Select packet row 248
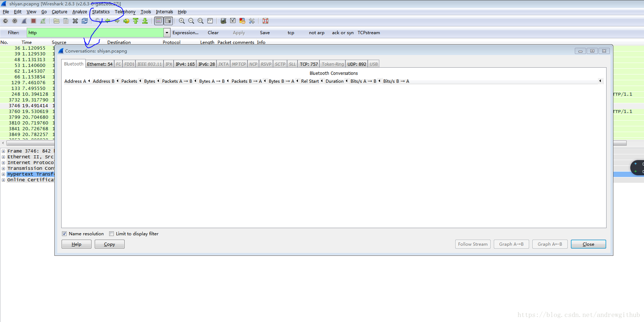Screen dimensions: 644x322 (27, 94)
